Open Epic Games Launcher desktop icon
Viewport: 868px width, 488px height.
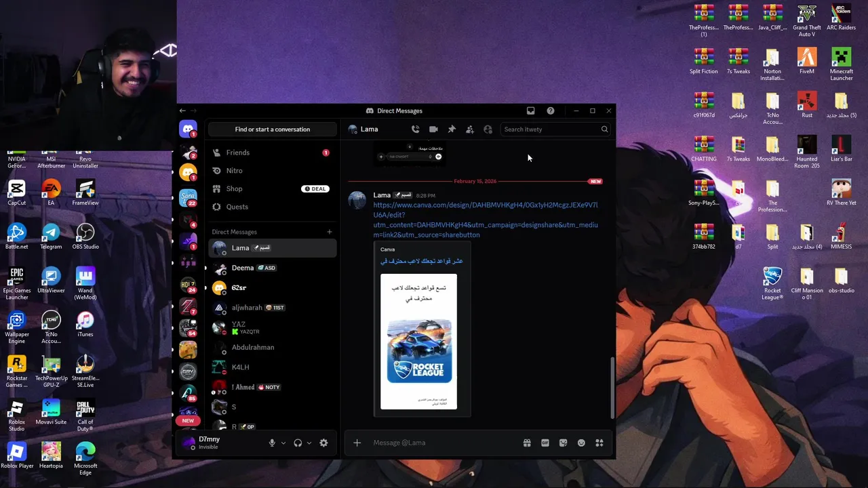(x=16, y=283)
